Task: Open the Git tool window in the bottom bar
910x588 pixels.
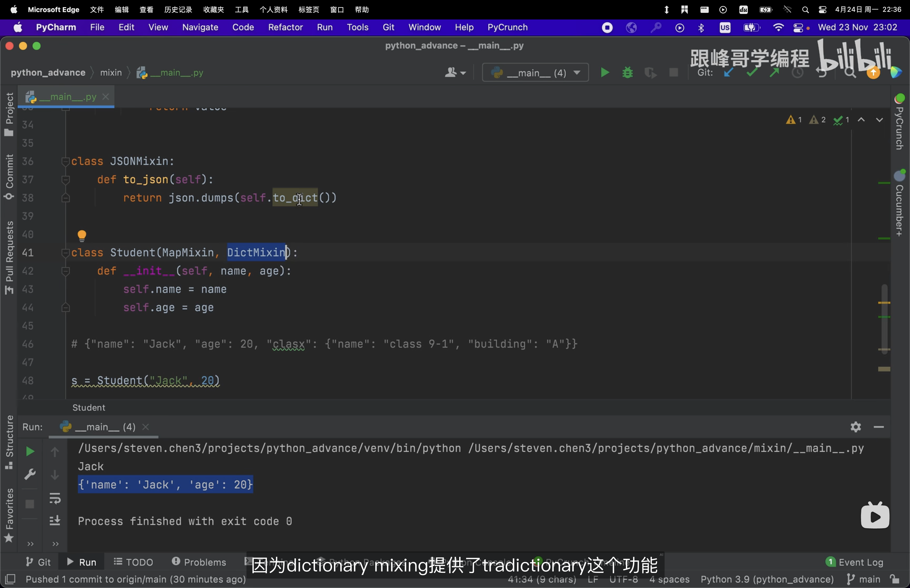Action: (x=38, y=562)
